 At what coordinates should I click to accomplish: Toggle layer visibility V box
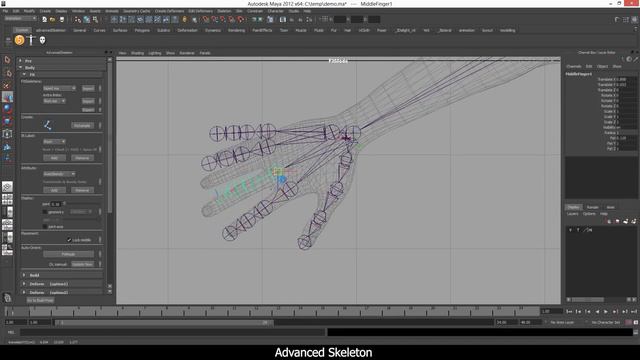(570, 230)
